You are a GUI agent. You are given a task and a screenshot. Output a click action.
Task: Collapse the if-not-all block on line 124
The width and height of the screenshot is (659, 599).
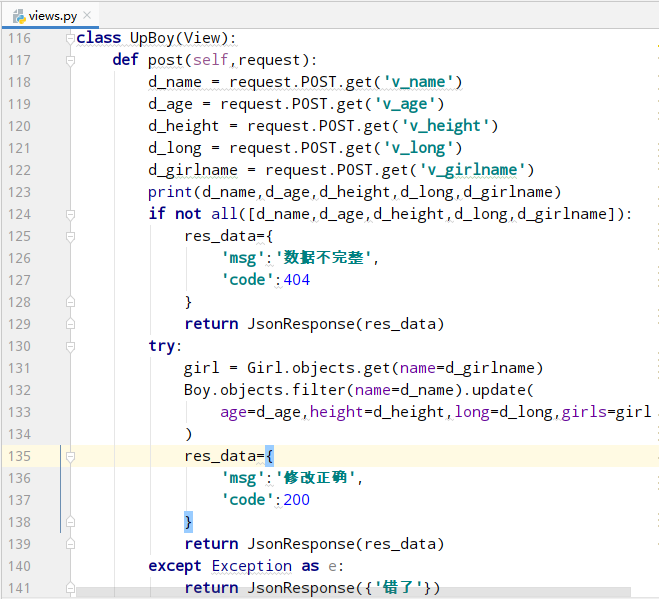tap(70, 214)
